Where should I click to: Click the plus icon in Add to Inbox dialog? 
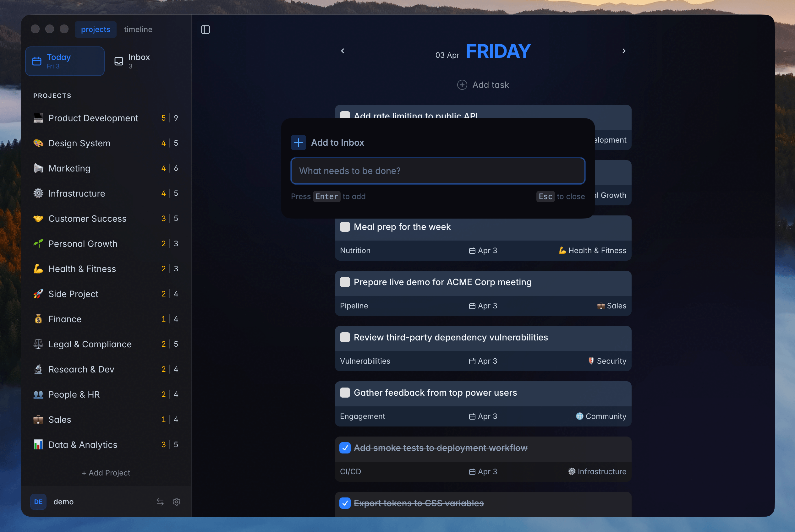[x=299, y=143]
